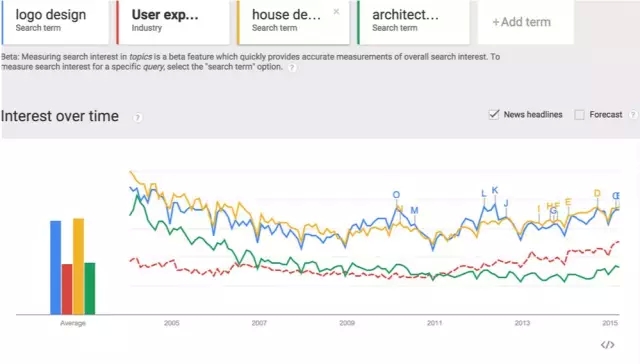Click the green average bar
Screen dimensions: 640x364
pyautogui.click(x=90, y=289)
